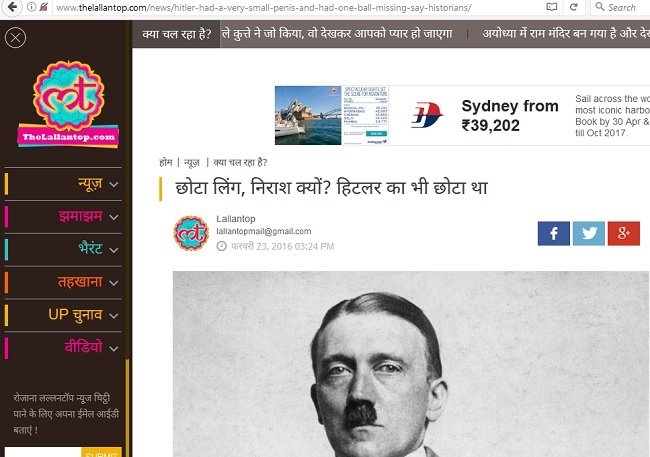Viewport: 650px width, 457px height.
Task: Share article on Facebook
Action: (553, 233)
